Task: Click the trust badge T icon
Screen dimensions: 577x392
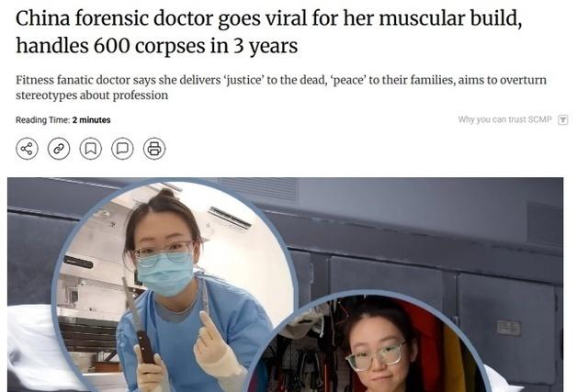Action: (563, 120)
